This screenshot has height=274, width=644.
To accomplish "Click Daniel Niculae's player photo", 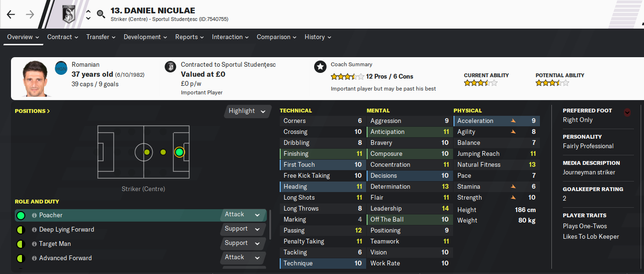I will [35, 79].
